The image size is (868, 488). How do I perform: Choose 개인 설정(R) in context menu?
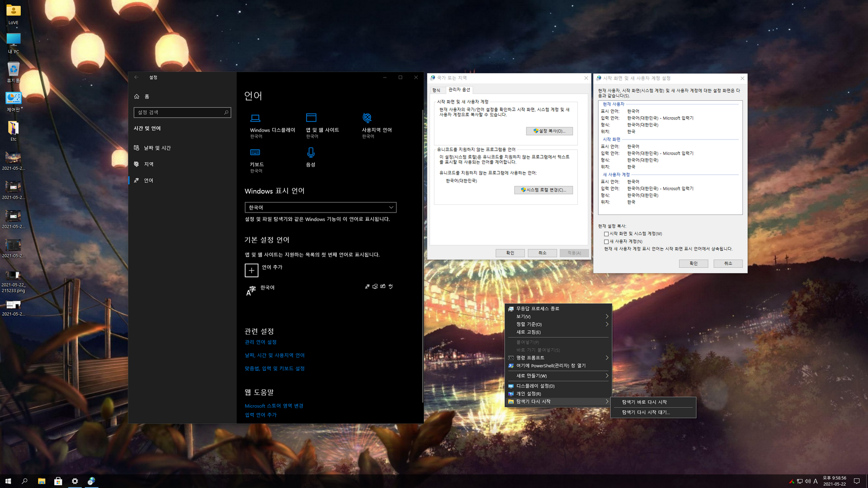558,394
